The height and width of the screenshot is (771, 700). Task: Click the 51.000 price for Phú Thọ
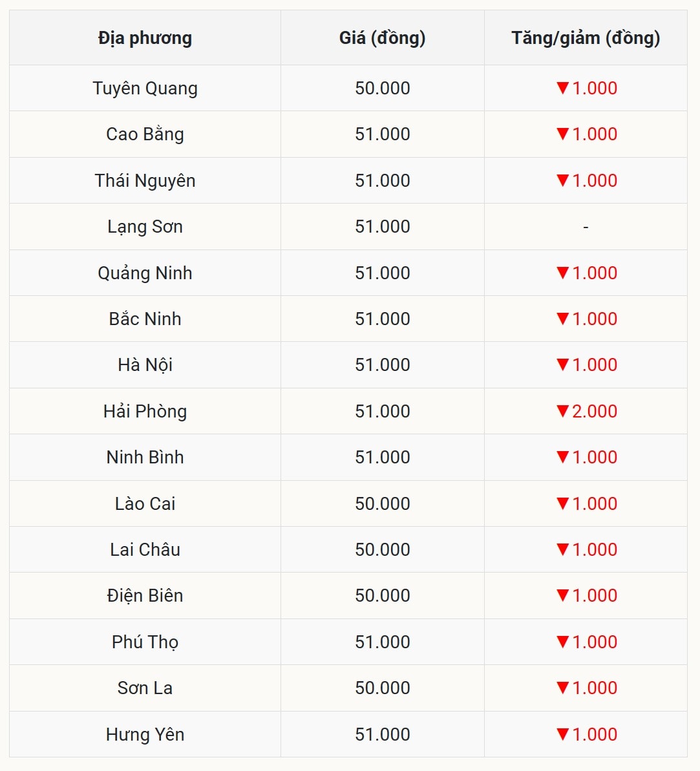[x=382, y=642]
